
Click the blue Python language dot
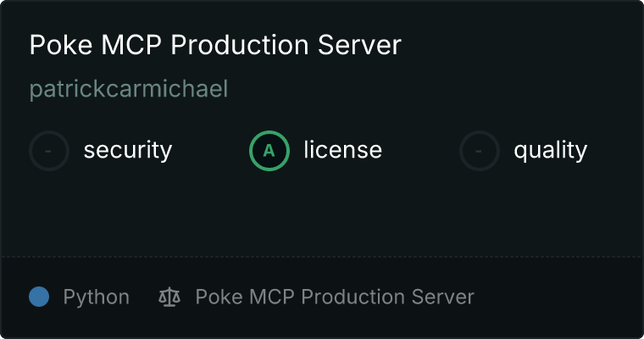tap(39, 297)
